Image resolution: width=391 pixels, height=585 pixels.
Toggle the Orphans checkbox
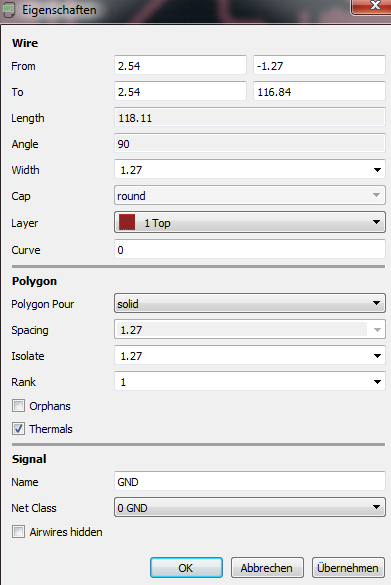(x=18, y=406)
